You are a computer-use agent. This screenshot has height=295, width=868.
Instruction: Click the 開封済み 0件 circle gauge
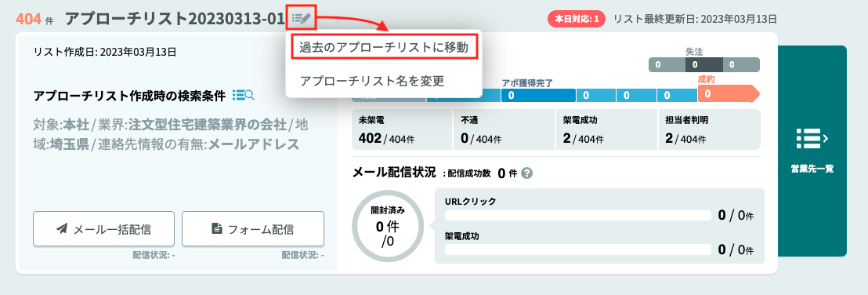click(x=388, y=226)
